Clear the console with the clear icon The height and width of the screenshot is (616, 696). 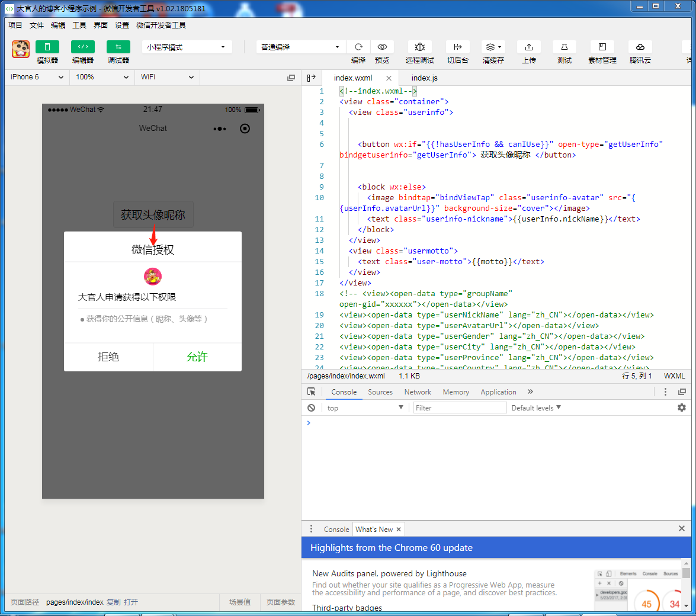311,408
